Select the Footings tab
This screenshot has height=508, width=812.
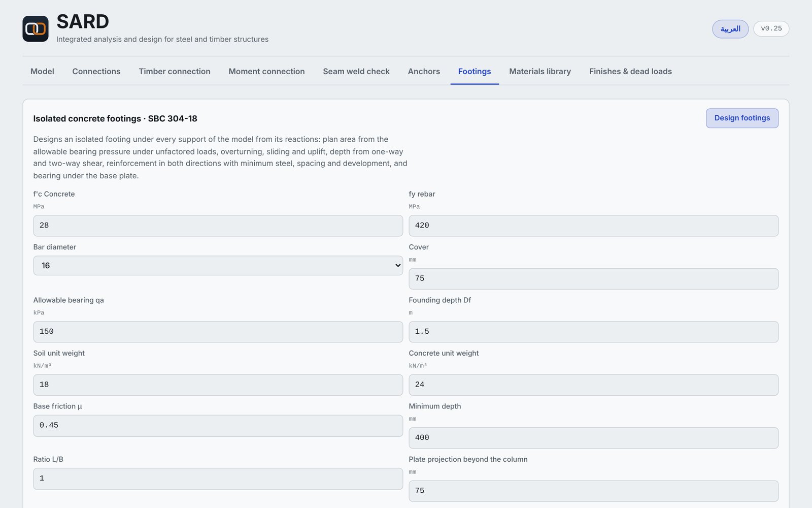point(475,72)
